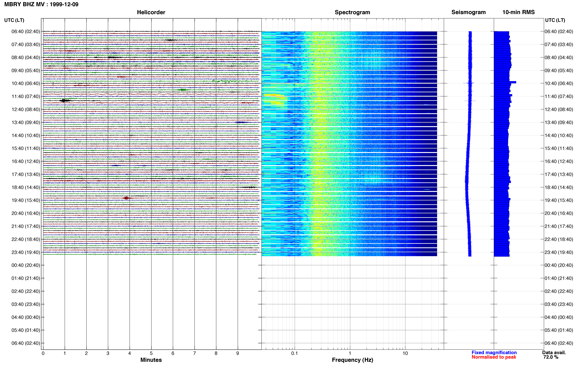588x368 pixels.
Task: Click the yellow low-frequency patch in the spectrogram
Action: pyautogui.click(x=274, y=99)
